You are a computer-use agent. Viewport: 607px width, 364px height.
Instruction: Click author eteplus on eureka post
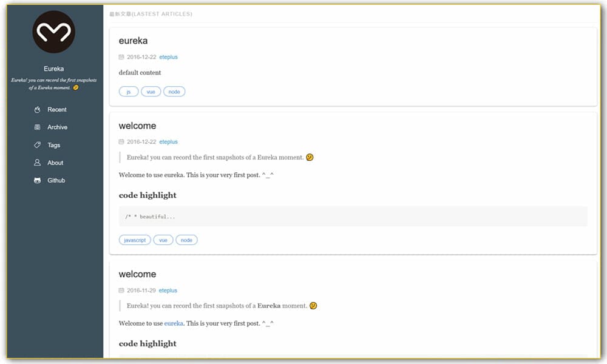[x=168, y=57]
